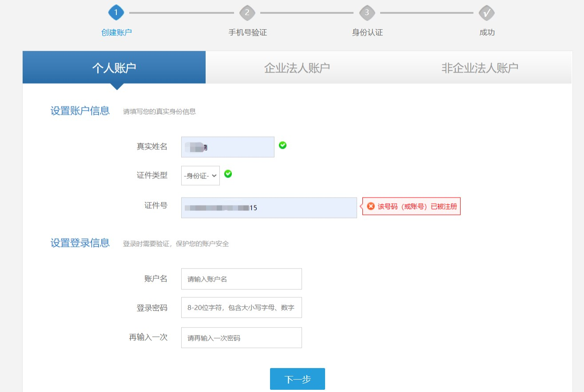Image resolution: width=584 pixels, height=392 pixels.
Task: Click the success checkmark step icon
Action: (487, 13)
